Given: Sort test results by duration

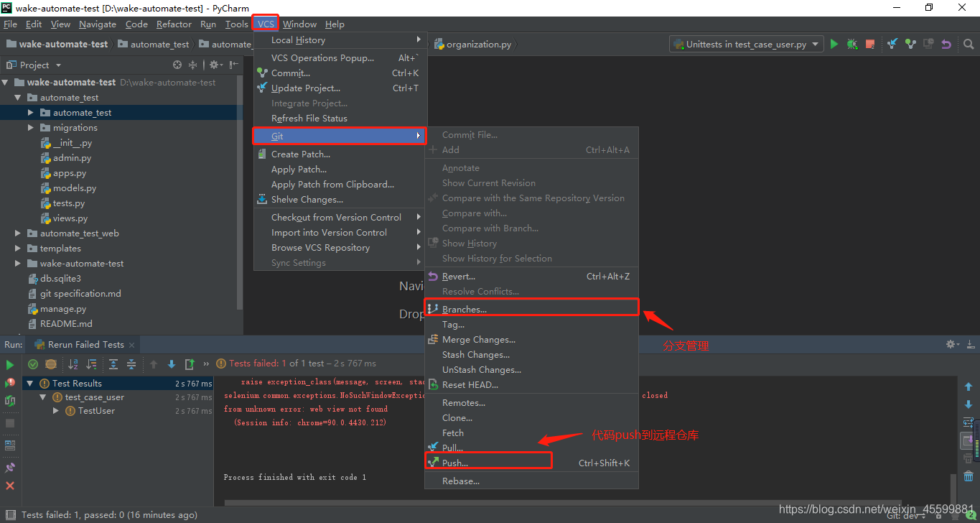Looking at the screenshot, I should pos(90,364).
